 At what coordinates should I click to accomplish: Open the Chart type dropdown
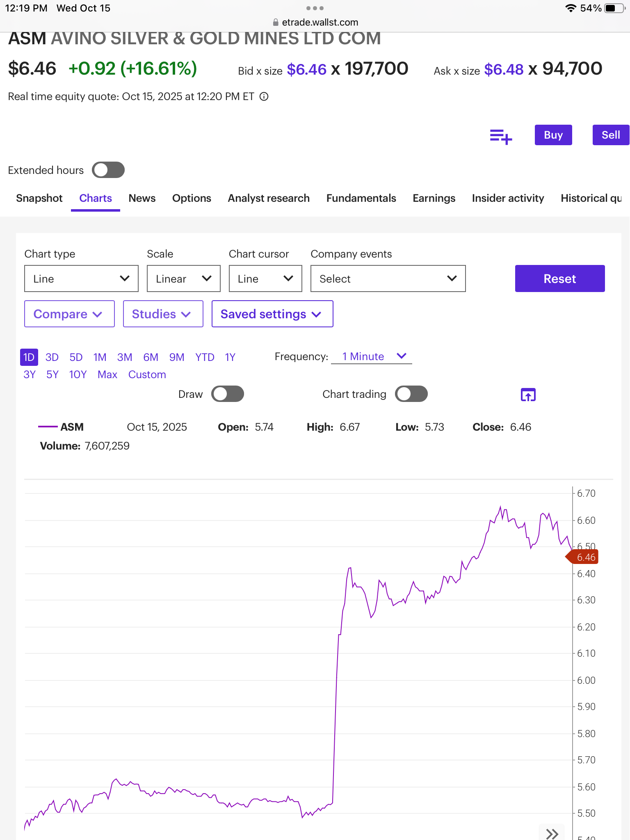click(x=81, y=278)
